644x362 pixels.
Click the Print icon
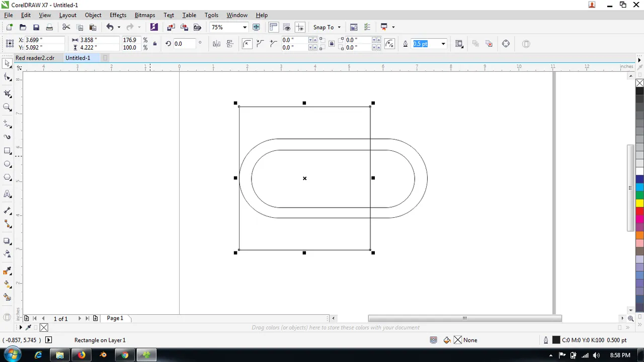pos(49,27)
